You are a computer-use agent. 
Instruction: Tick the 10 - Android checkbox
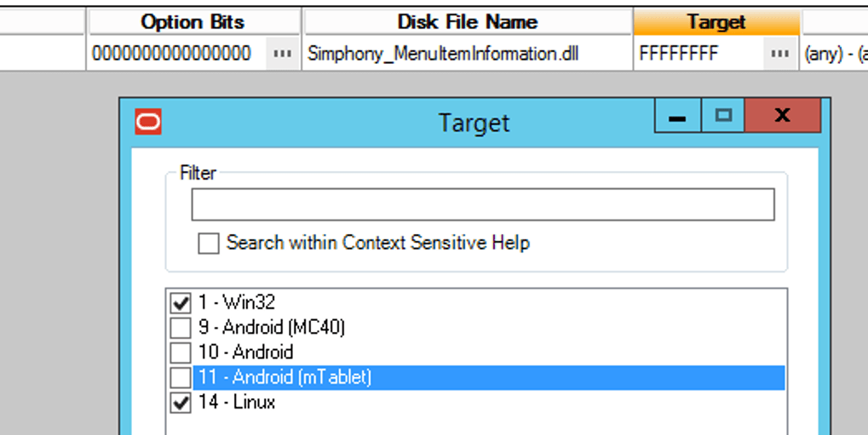pyautogui.click(x=181, y=352)
